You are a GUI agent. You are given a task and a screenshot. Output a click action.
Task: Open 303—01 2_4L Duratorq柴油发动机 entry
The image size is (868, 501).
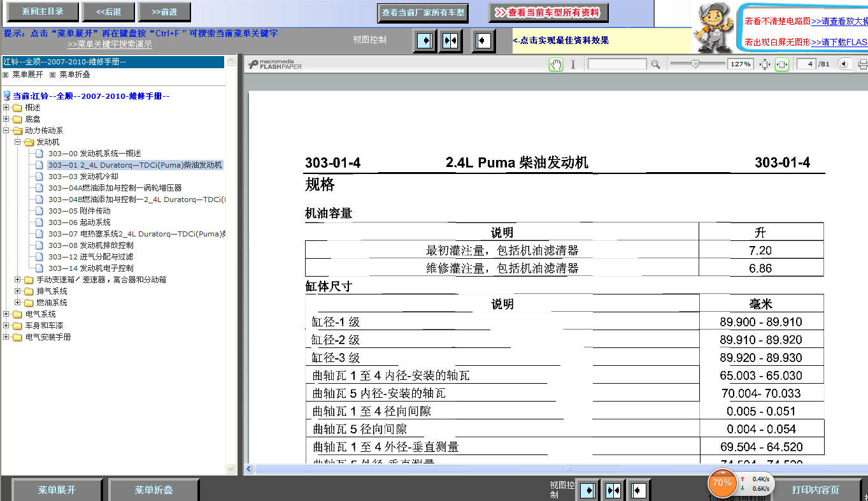click(136, 165)
